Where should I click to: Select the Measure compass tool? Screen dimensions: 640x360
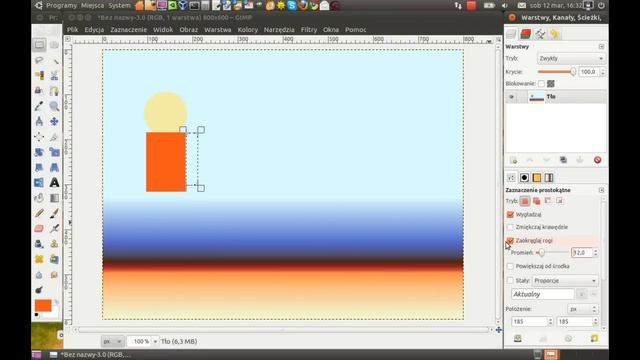[39, 121]
